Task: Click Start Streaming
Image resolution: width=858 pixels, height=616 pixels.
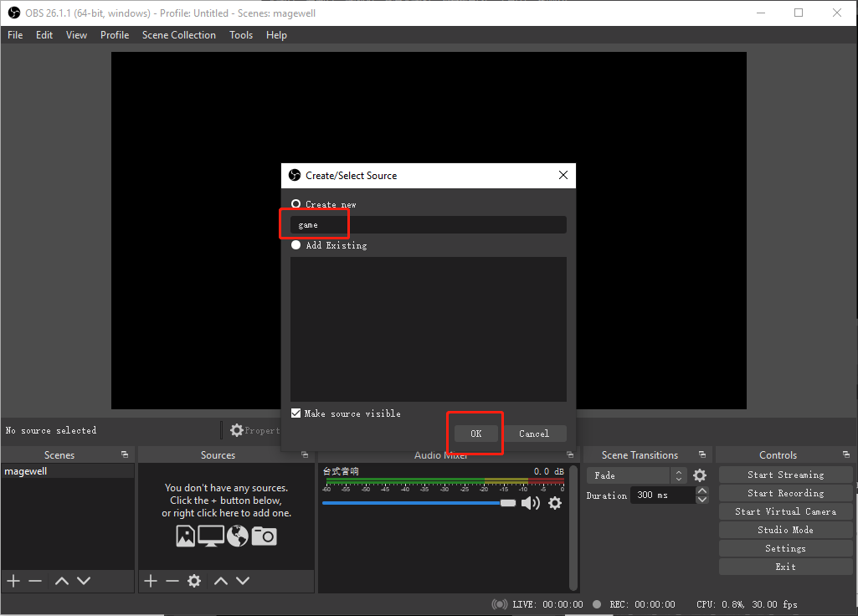Action: (785, 475)
